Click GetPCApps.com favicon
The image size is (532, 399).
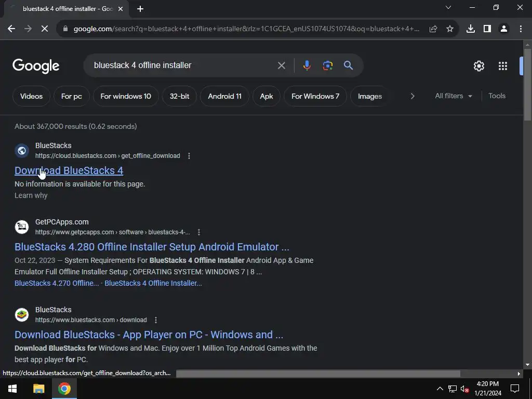click(22, 227)
